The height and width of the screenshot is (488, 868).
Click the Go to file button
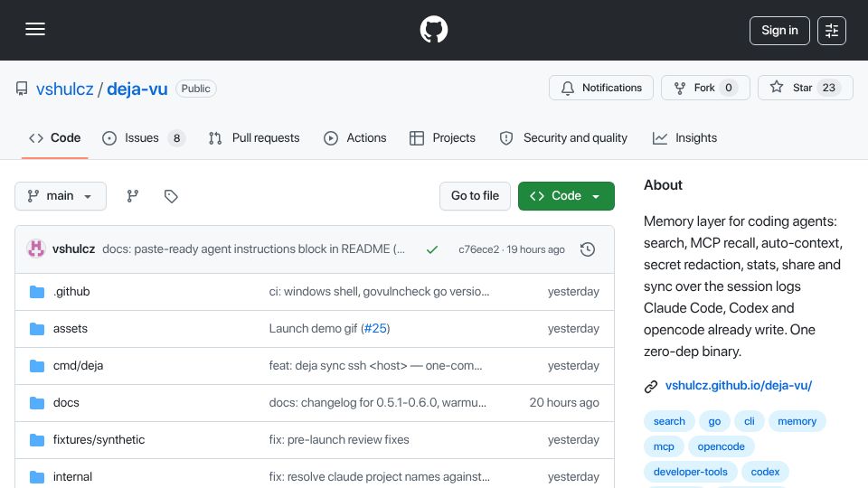click(x=475, y=196)
